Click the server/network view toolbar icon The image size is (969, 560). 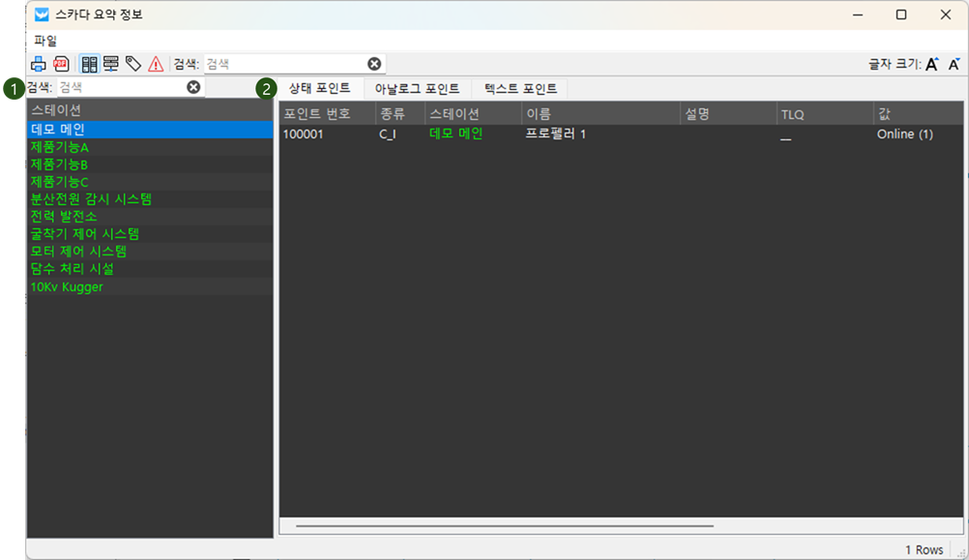pos(110,64)
